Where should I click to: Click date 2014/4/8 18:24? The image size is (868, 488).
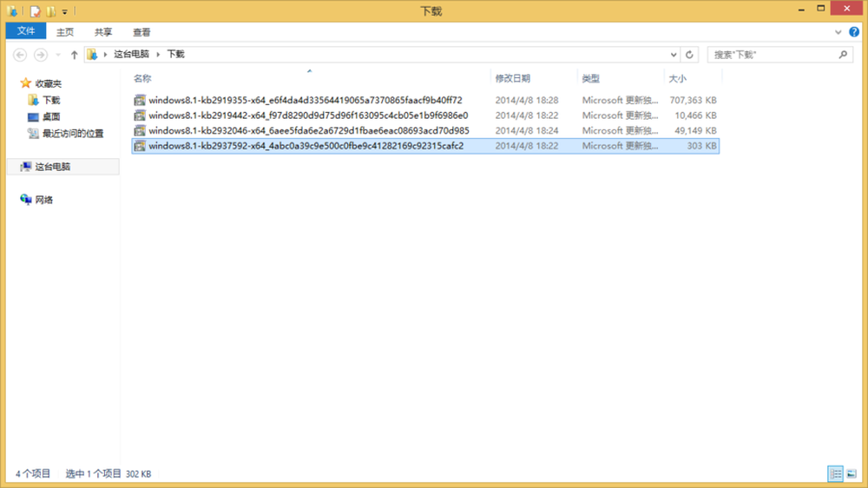point(527,131)
